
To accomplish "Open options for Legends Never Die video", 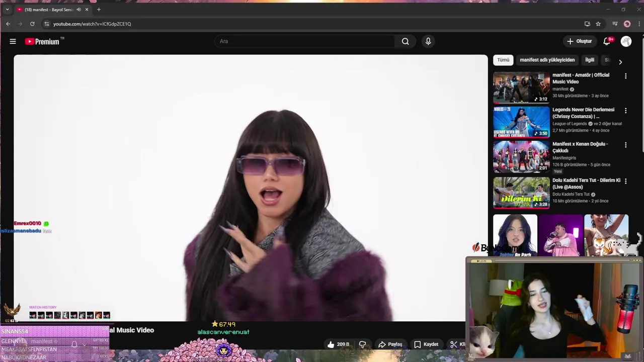I will [626, 111].
